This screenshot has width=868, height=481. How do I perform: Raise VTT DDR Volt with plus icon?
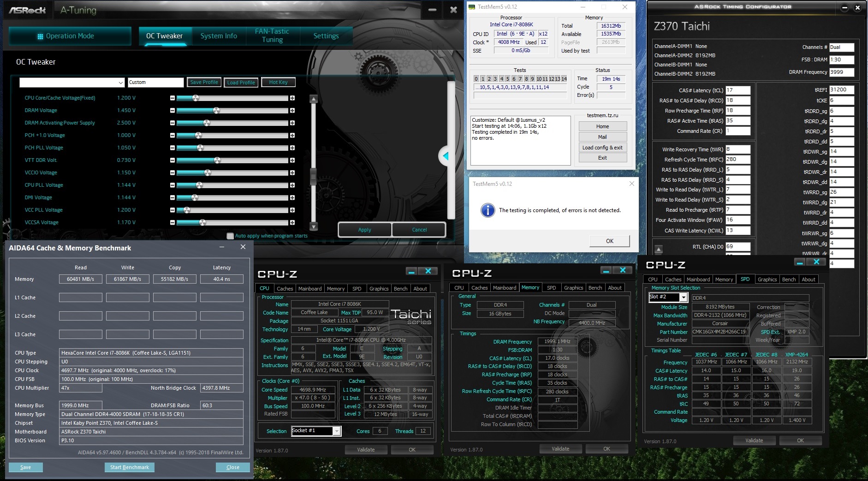pyautogui.click(x=292, y=160)
